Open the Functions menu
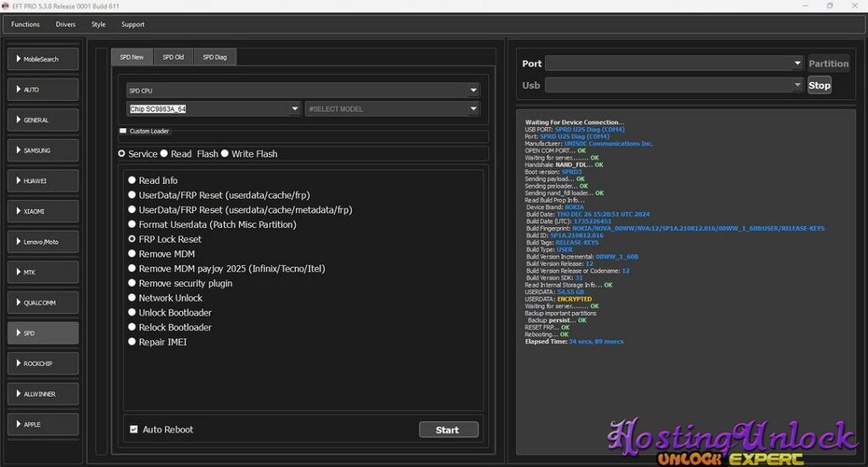The width and height of the screenshot is (868, 467). point(25,24)
